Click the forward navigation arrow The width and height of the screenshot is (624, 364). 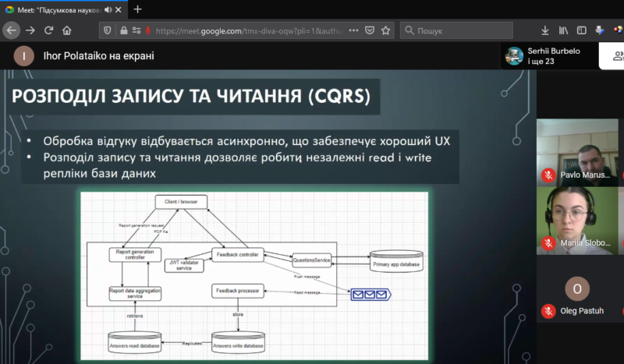30,30
